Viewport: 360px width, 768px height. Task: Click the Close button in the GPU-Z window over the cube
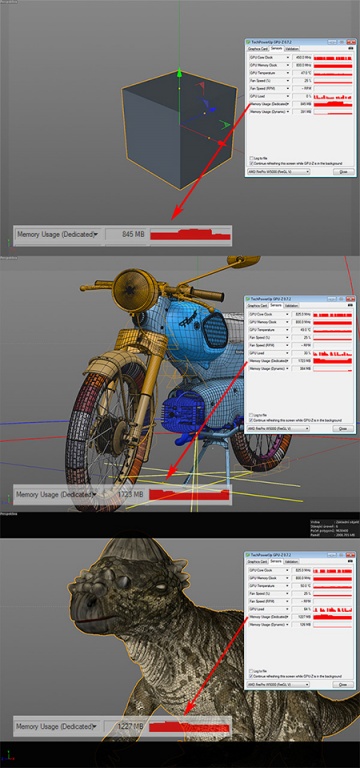point(343,172)
